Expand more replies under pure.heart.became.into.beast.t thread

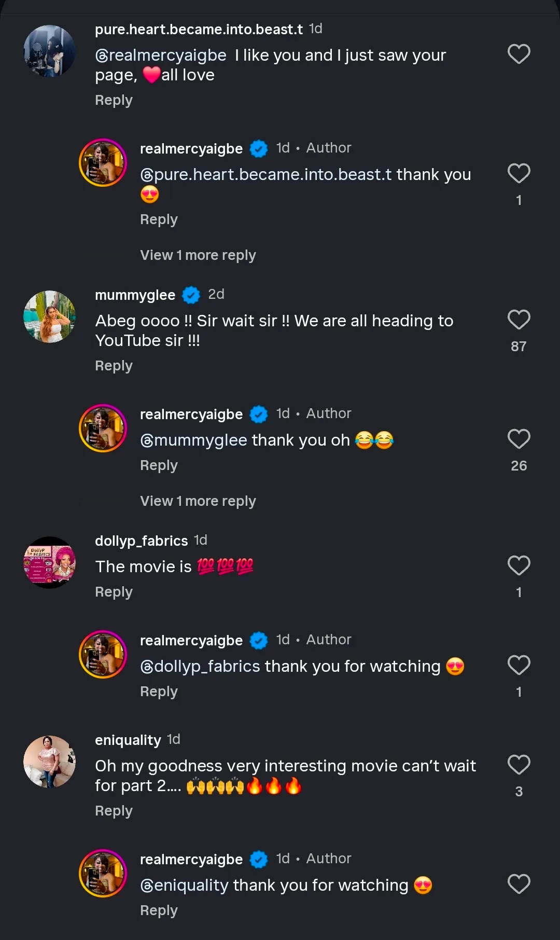(198, 255)
